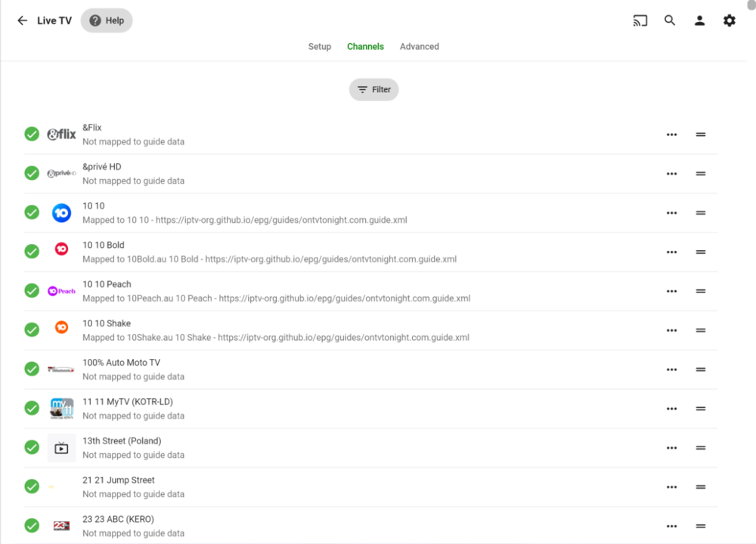
Task: Select the 10 10 channel logo
Action: click(61, 212)
